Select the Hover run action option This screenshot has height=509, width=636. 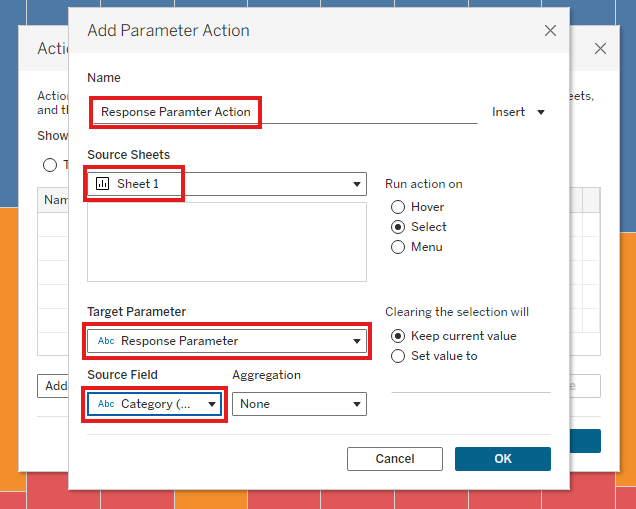click(398, 207)
